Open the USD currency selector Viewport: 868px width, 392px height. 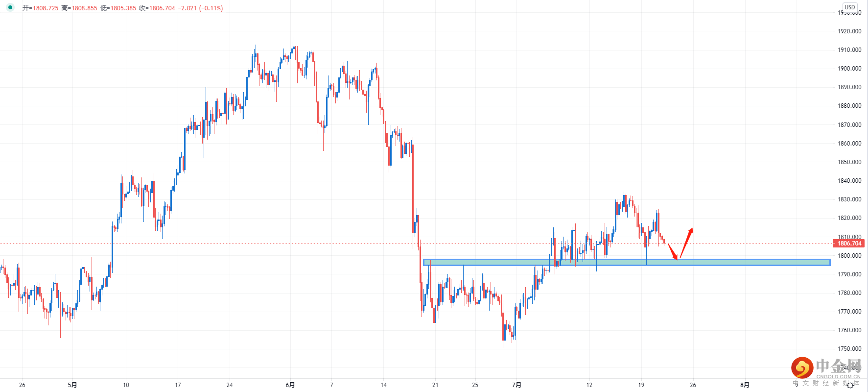[x=850, y=7]
